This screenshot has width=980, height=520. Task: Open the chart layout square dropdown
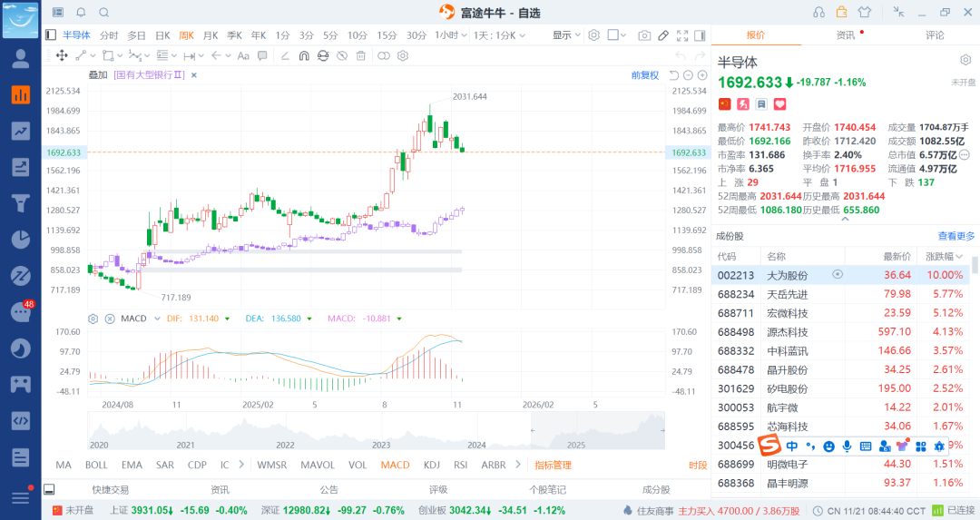pos(617,35)
